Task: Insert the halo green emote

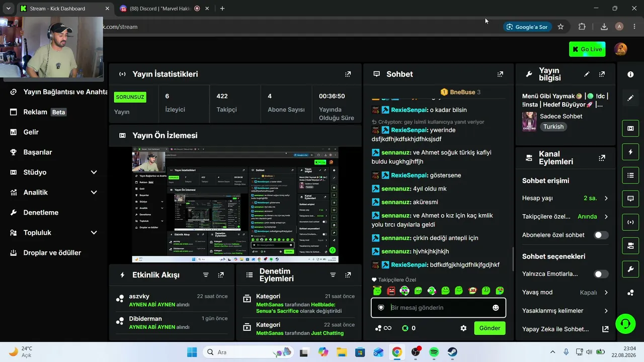Action: [x=378, y=291]
